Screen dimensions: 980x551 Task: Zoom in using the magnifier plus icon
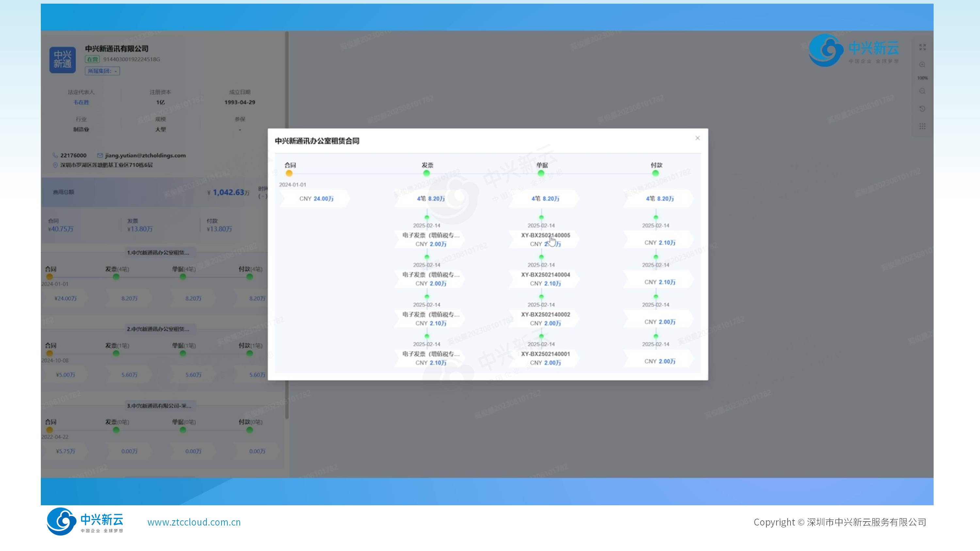(923, 65)
